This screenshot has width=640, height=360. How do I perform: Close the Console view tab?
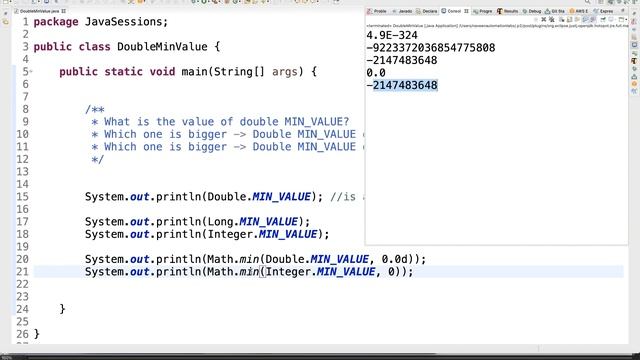[x=466, y=11]
